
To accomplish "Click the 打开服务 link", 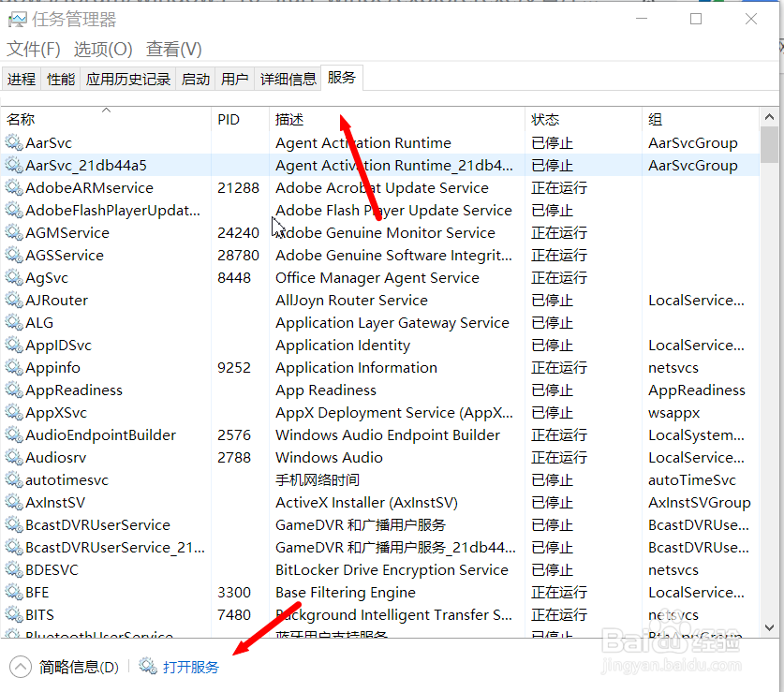I will (191, 667).
